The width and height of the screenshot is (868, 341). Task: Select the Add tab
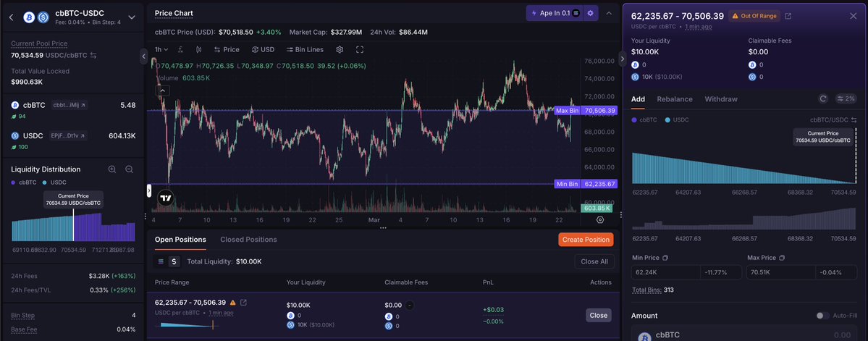[x=638, y=99]
